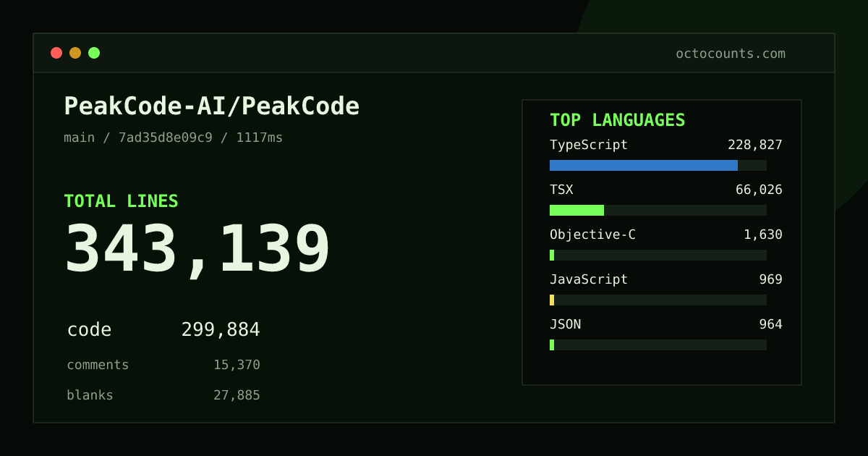Click the TSX count 66,026

[759, 190]
